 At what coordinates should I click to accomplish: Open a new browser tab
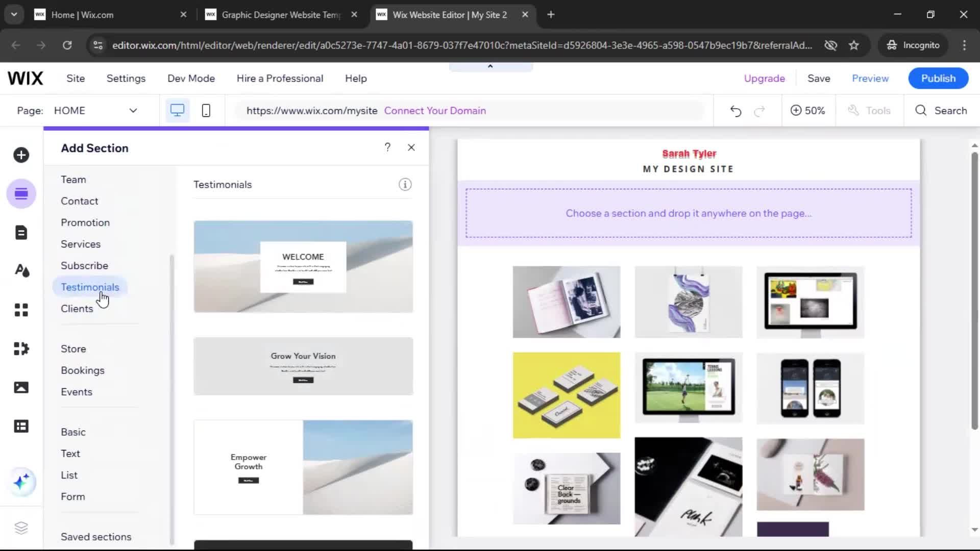[x=551, y=15]
